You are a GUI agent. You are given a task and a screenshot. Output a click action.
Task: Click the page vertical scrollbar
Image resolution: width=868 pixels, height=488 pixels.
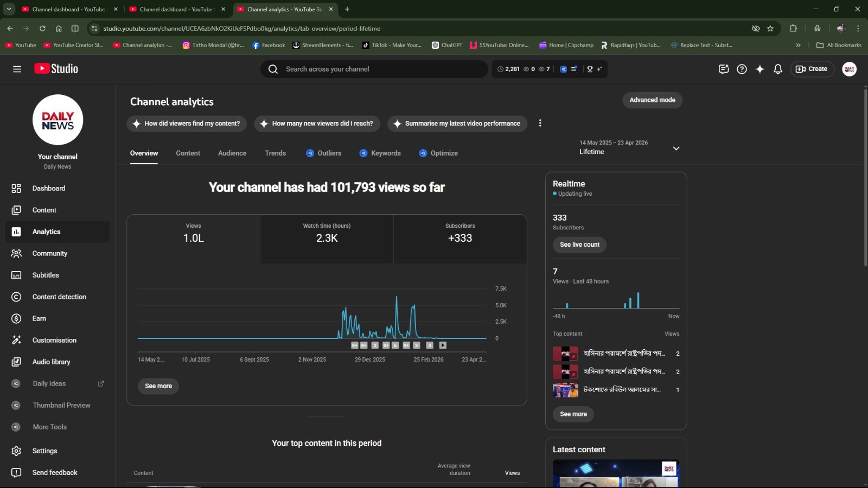coord(865,178)
